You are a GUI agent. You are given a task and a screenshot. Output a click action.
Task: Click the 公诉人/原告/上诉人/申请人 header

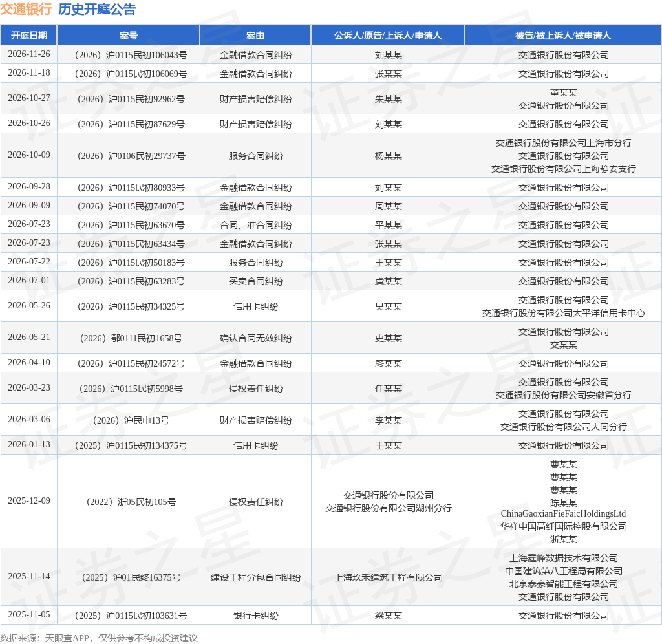388,36
